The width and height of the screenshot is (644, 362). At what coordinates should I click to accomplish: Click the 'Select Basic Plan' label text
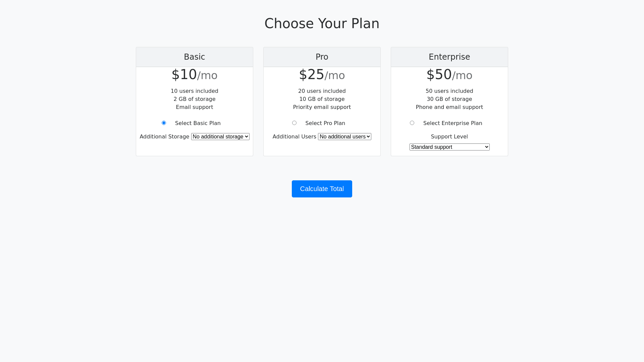pyautogui.click(x=198, y=123)
